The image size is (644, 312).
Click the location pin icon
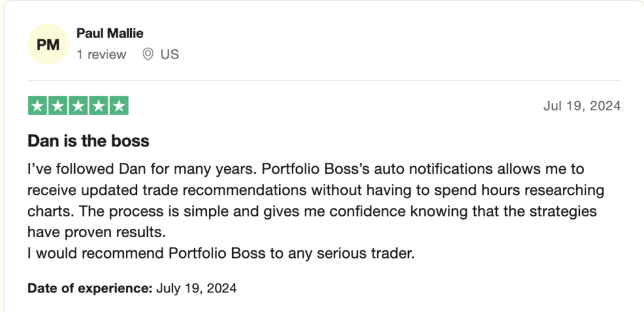(x=148, y=54)
